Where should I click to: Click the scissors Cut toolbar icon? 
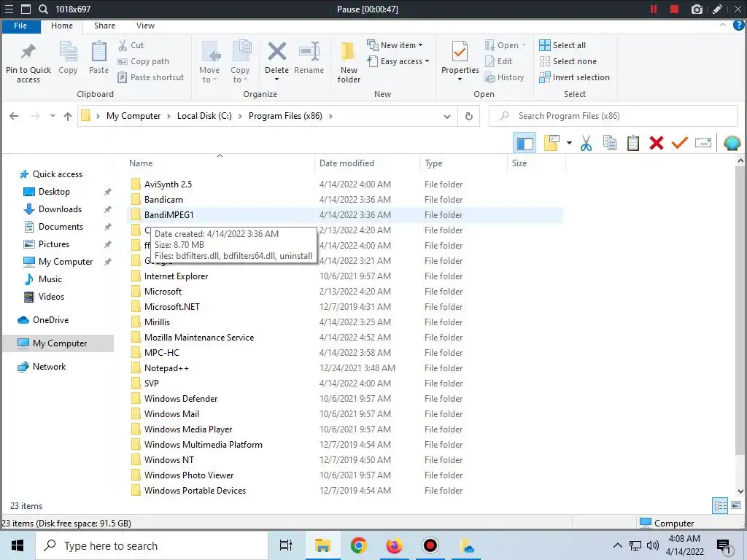586,143
